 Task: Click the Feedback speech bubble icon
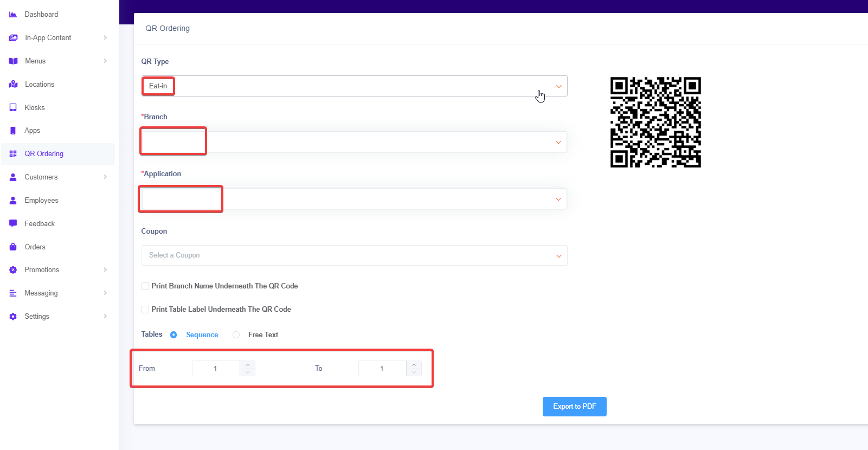click(x=13, y=223)
